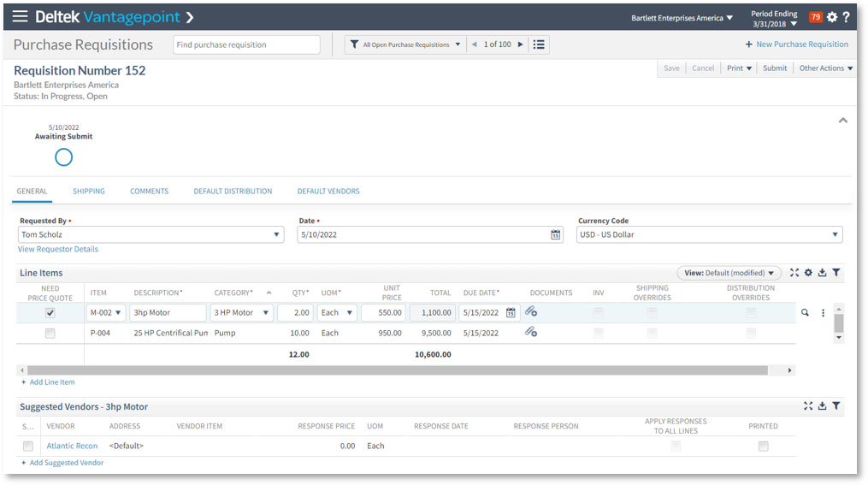Click the filter funnel icon beside search

click(x=354, y=44)
